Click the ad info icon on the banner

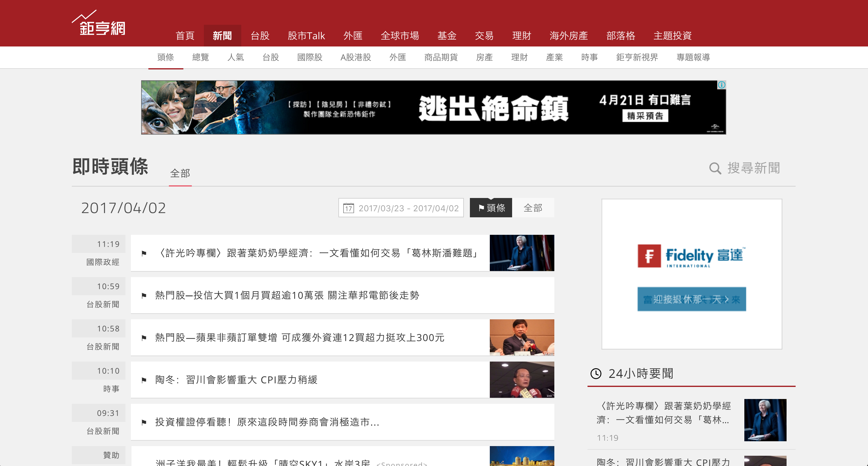coord(721,85)
